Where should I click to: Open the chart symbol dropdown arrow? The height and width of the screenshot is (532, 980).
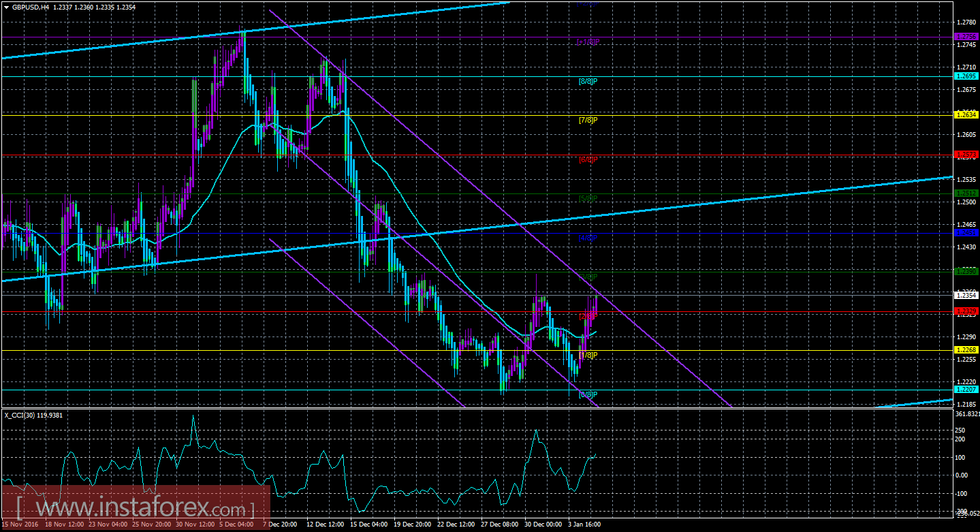[x=7, y=5]
